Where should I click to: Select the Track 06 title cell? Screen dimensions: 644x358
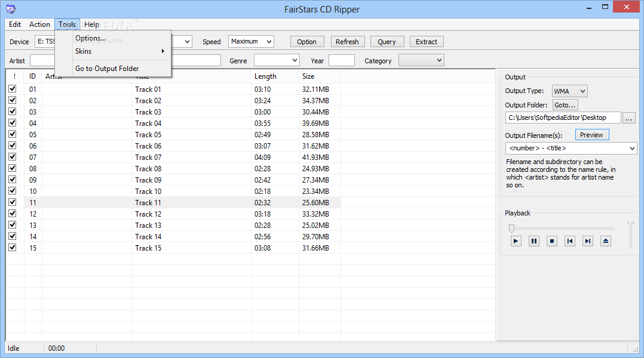click(x=148, y=146)
